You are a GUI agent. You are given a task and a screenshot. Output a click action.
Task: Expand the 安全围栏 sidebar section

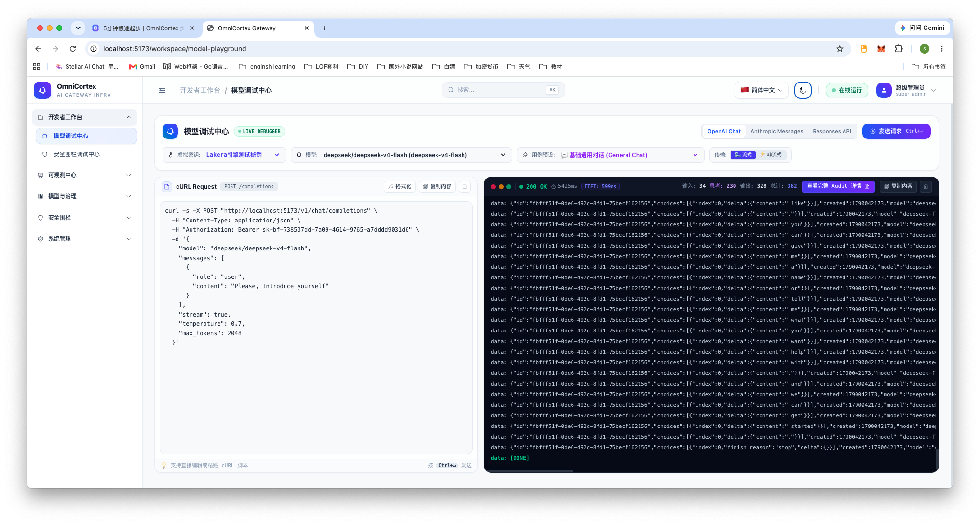click(x=85, y=218)
